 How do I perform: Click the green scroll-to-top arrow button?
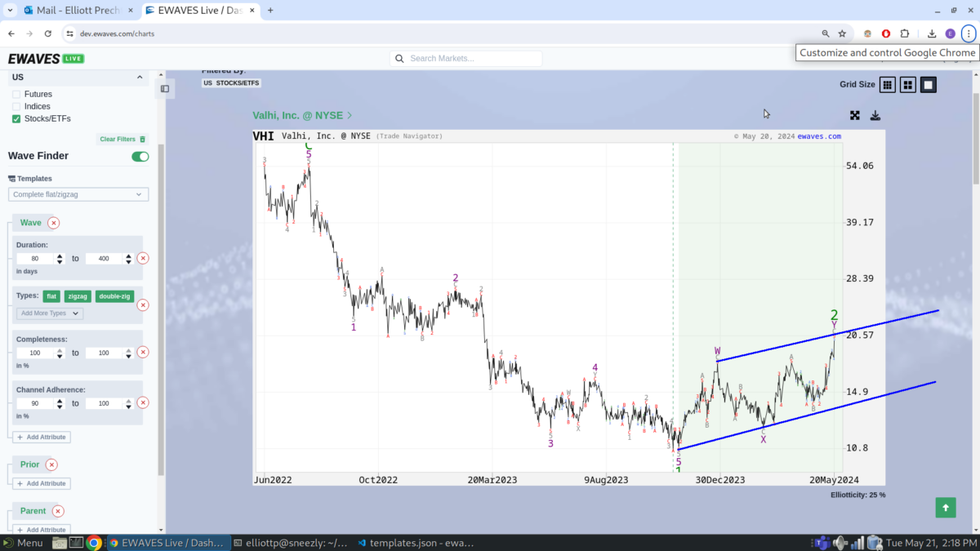pos(946,508)
